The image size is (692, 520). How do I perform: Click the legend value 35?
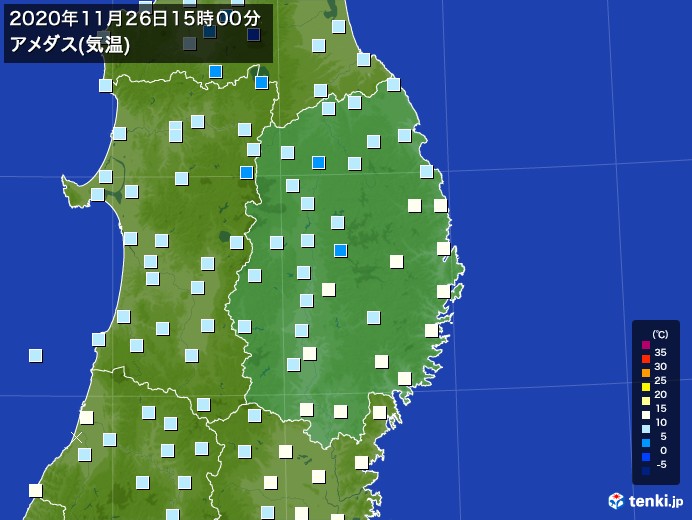coord(661,352)
